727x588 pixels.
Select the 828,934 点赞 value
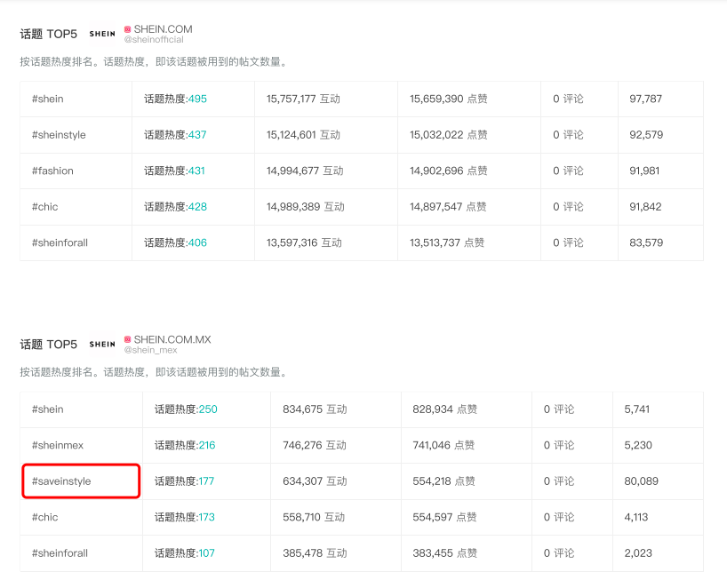tap(444, 409)
